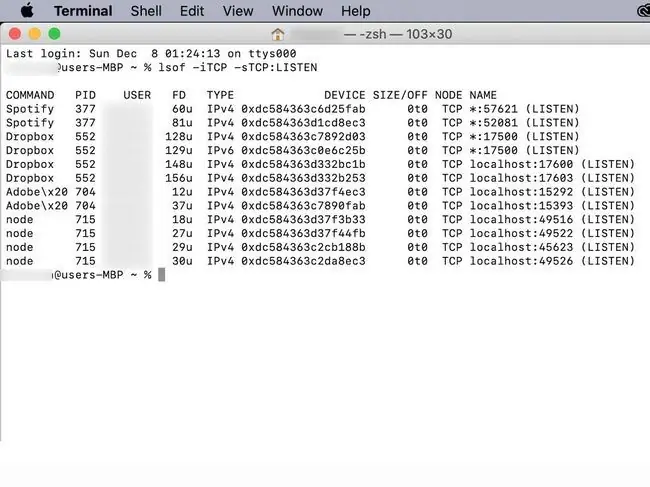Click Spotify in the 60u row
Image resolution: width=650 pixels, height=487 pixels.
point(30,109)
